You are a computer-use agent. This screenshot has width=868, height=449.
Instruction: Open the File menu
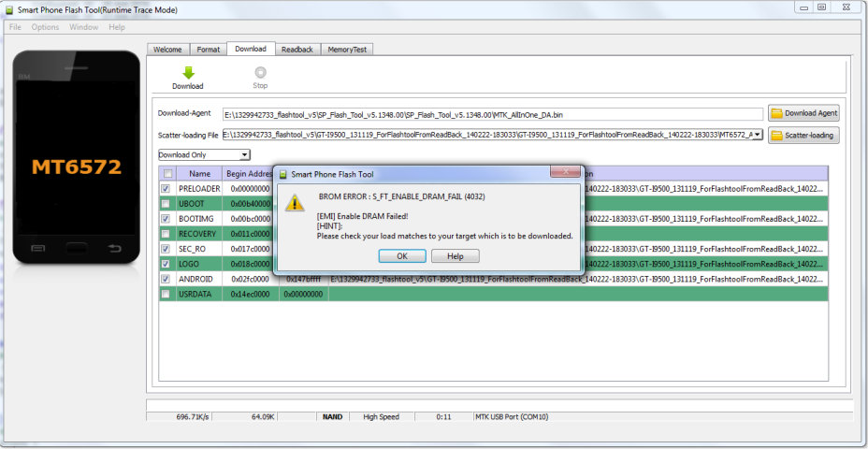16,27
